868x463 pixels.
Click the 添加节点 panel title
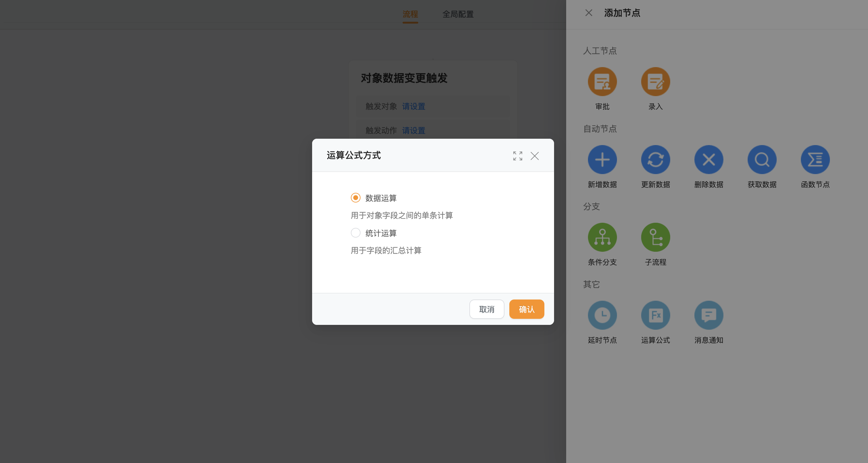pos(622,13)
